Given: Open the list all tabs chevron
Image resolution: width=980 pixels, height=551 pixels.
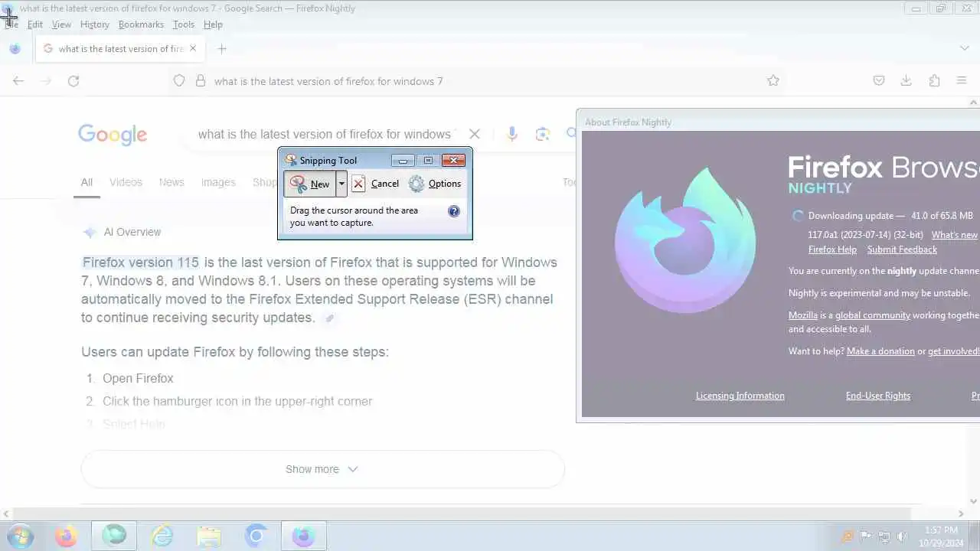Looking at the screenshot, I should pyautogui.click(x=965, y=48).
